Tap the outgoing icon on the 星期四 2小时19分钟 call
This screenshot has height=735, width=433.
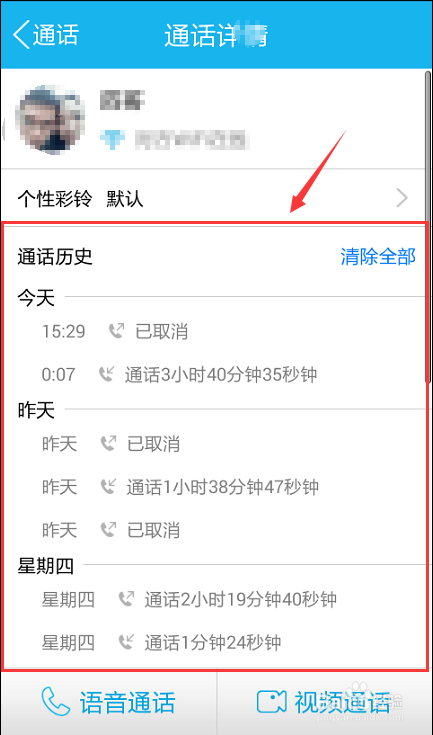pos(126,599)
